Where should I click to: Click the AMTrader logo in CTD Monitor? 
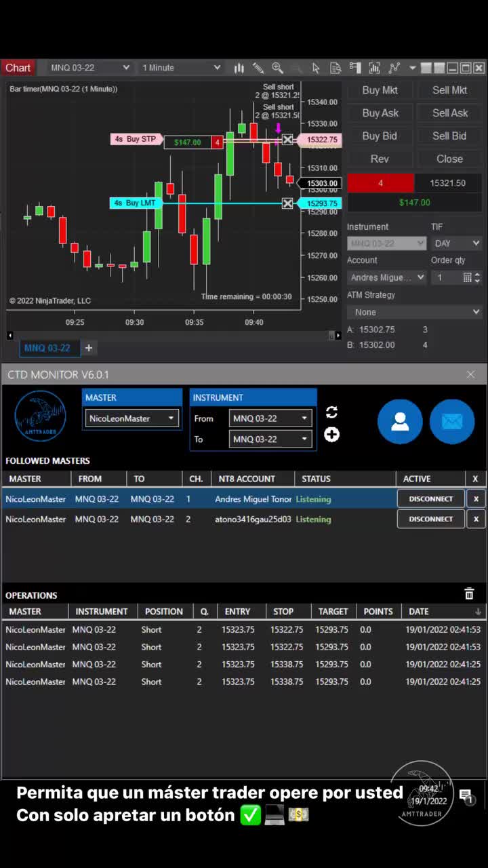40,416
